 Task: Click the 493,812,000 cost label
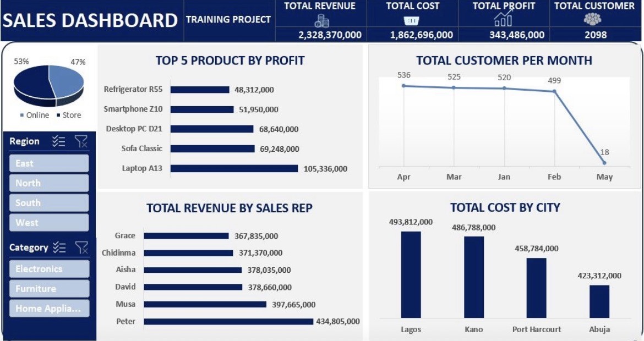click(411, 222)
